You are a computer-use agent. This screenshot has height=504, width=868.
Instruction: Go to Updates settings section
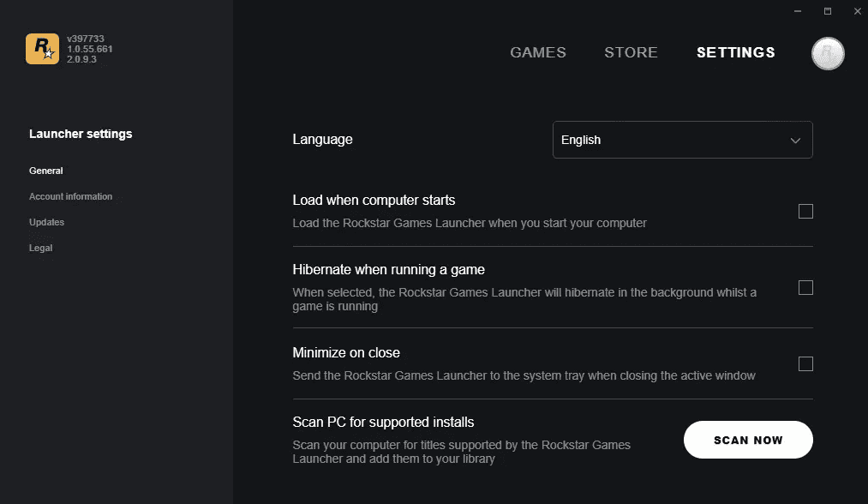pyautogui.click(x=46, y=222)
